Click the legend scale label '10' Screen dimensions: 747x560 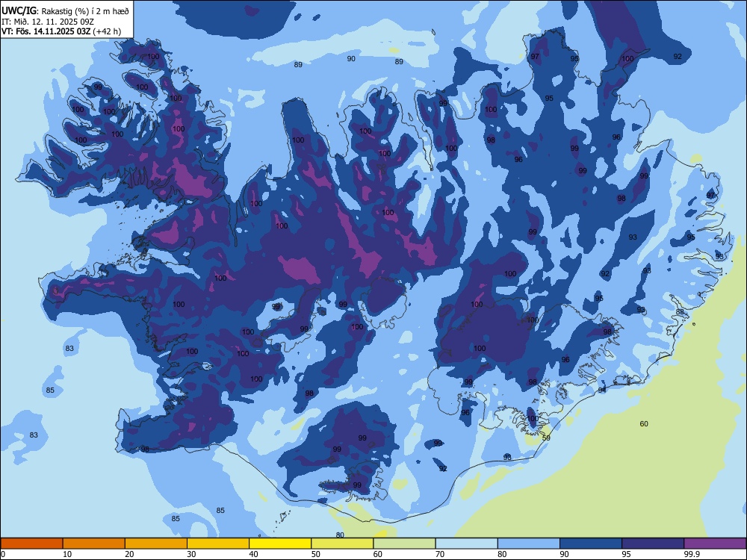[67, 554]
